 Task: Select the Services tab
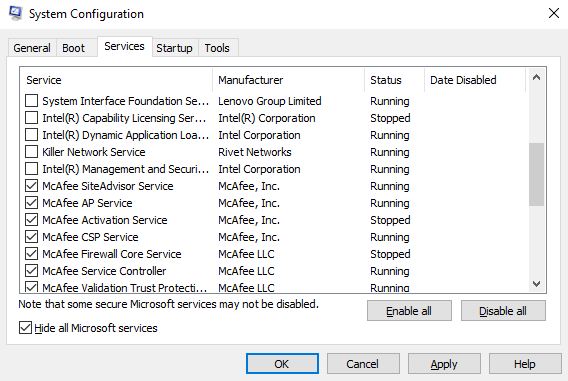[124, 46]
